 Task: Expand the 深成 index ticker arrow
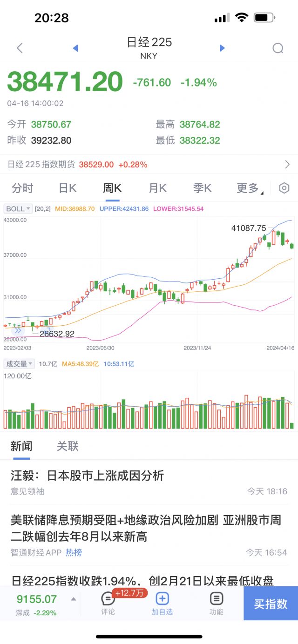73,599
